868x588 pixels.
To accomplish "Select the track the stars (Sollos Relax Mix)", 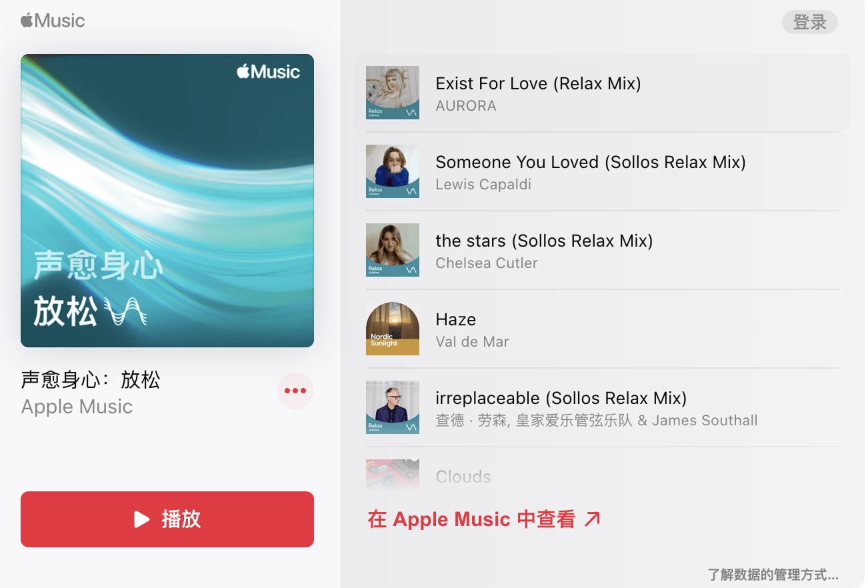I will (x=603, y=250).
